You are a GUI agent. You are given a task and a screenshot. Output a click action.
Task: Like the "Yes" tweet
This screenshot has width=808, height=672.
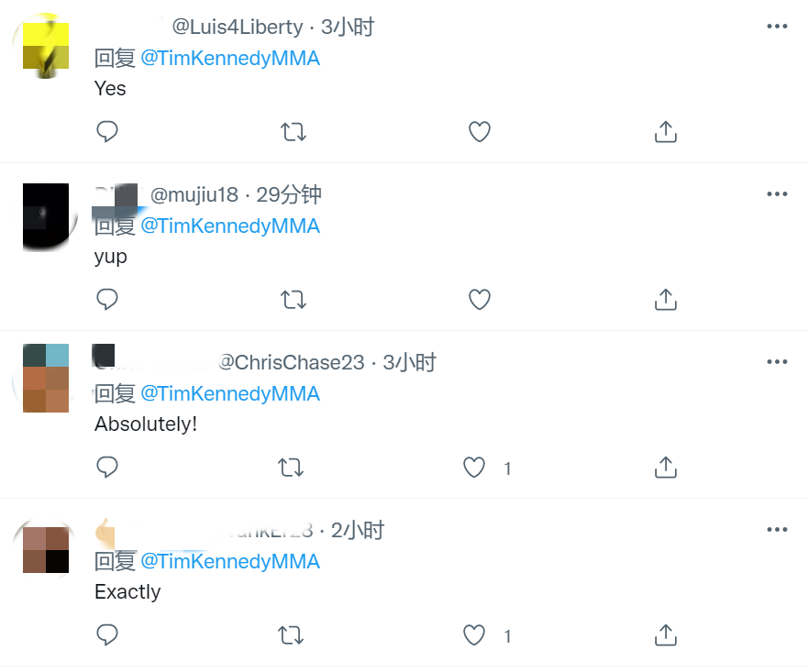click(480, 132)
